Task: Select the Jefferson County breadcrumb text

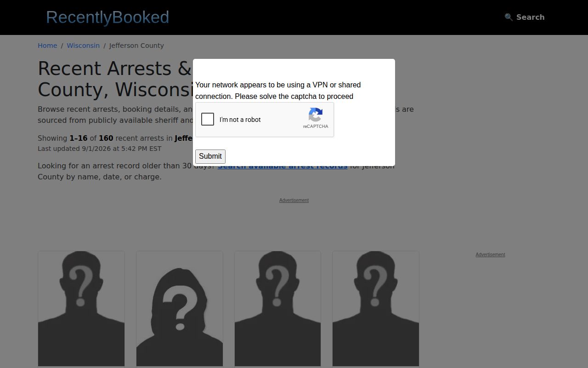Action: click(136, 46)
